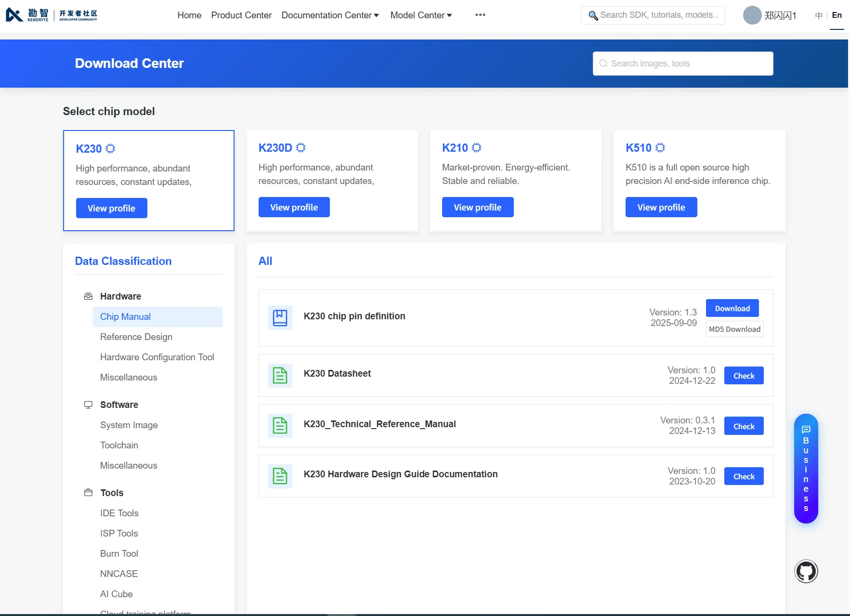Viewport: 850px width, 616px height.
Task: Check the K230 Datasheet
Action: (744, 376)
